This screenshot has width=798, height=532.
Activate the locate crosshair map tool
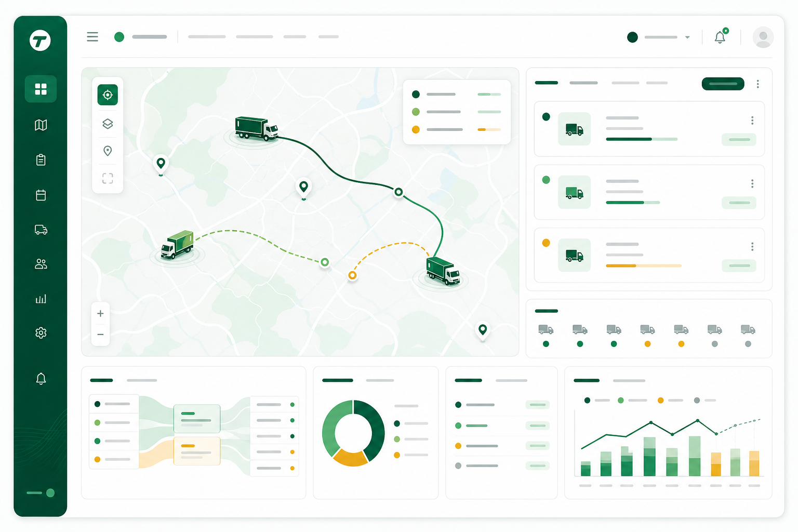tap(108, 95)
